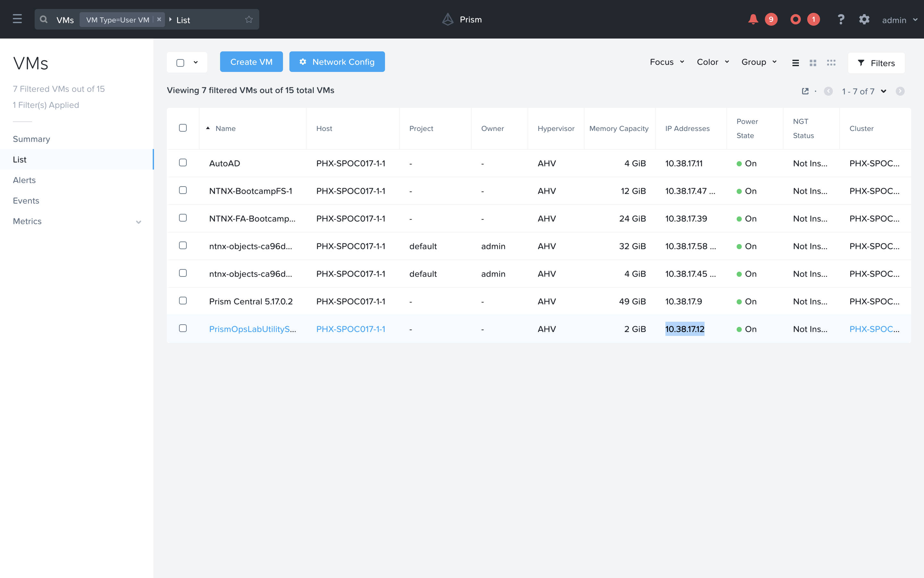This screenshot has height=578, width=924.
Task: Open the Events sidebar item
Action: pos(26,201)
